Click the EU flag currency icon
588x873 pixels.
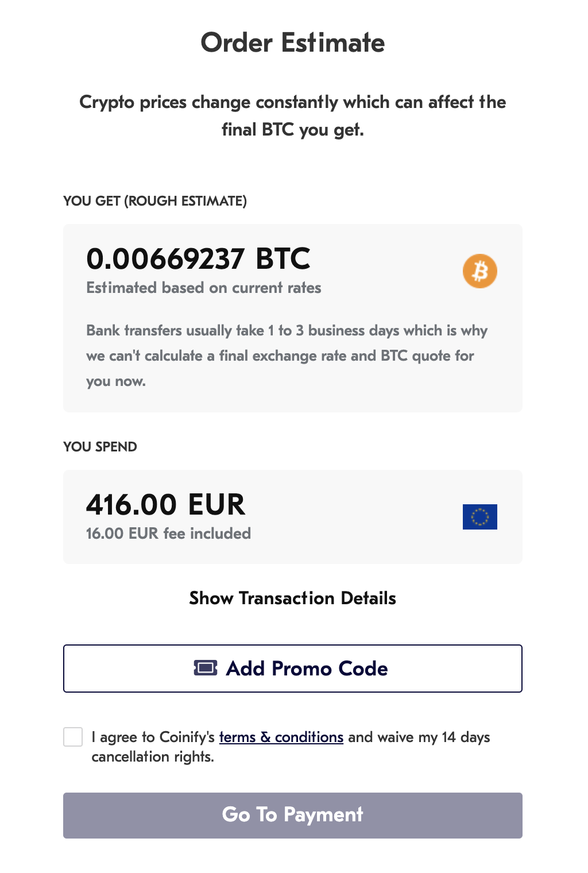click(x=480, y=517)
